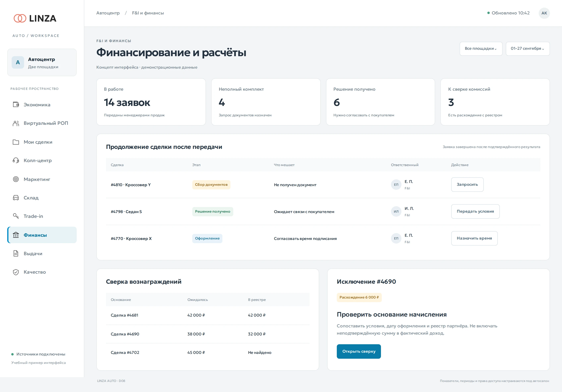Click the Этап column header
562x392 pixels.
196,165
